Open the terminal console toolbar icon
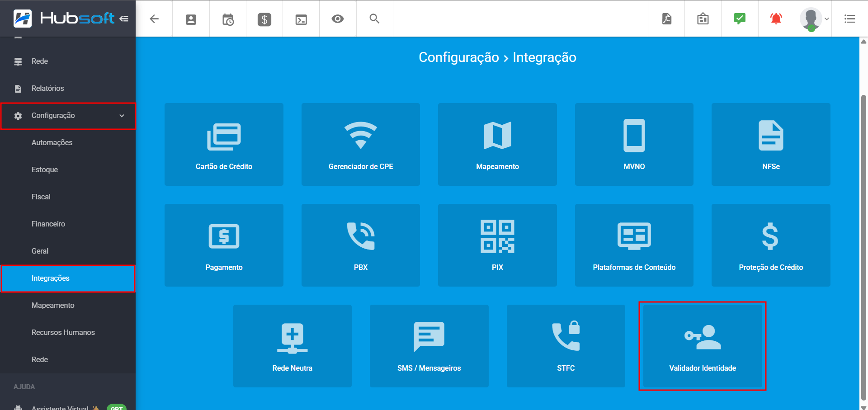868x410 pixels. coord(301,19)
